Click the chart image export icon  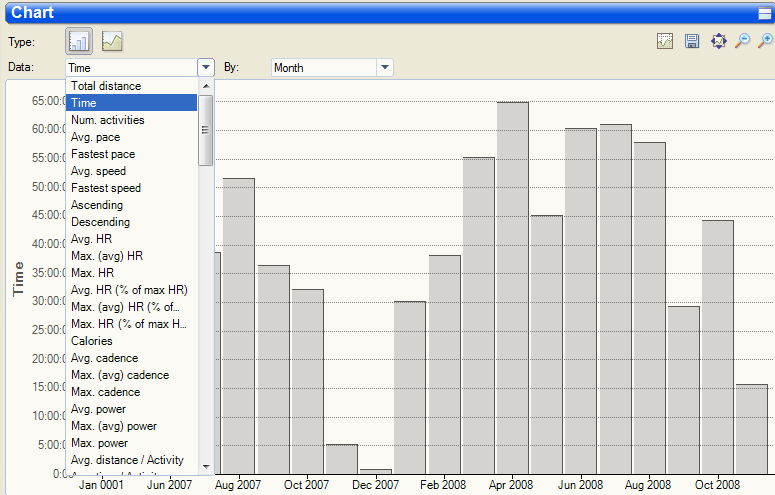[x=665, y=41]
